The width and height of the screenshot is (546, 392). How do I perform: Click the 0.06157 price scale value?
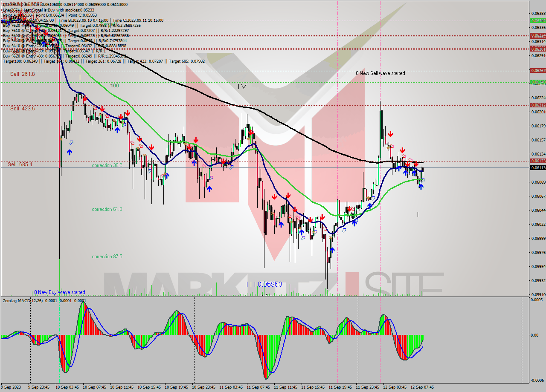click(539, 140)
